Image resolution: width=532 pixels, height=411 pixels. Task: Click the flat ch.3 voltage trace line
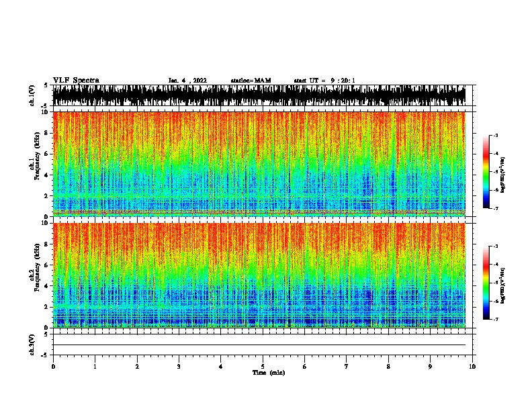tap(259, 345)
